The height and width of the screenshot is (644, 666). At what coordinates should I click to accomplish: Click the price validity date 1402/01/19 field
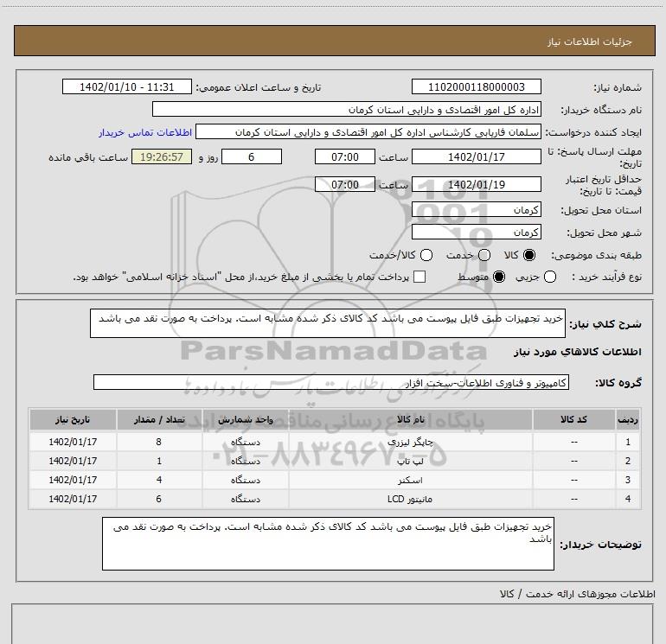476,185
